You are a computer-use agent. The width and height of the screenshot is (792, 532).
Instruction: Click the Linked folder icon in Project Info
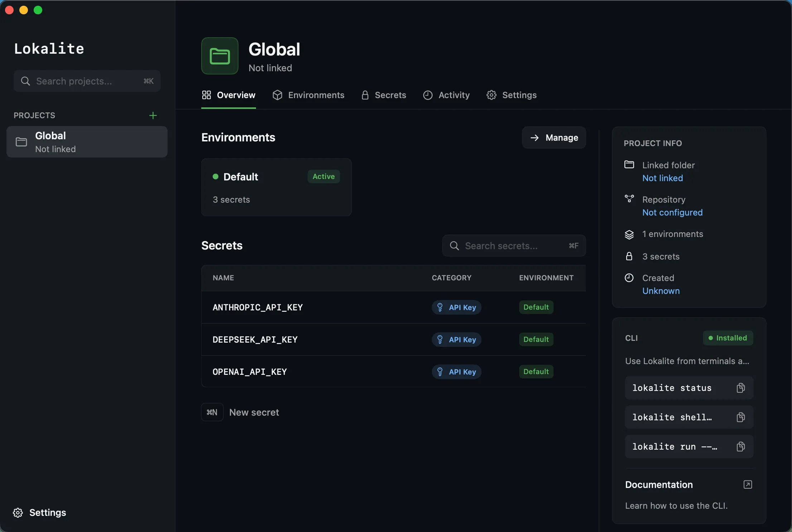(x=629, y=165)
